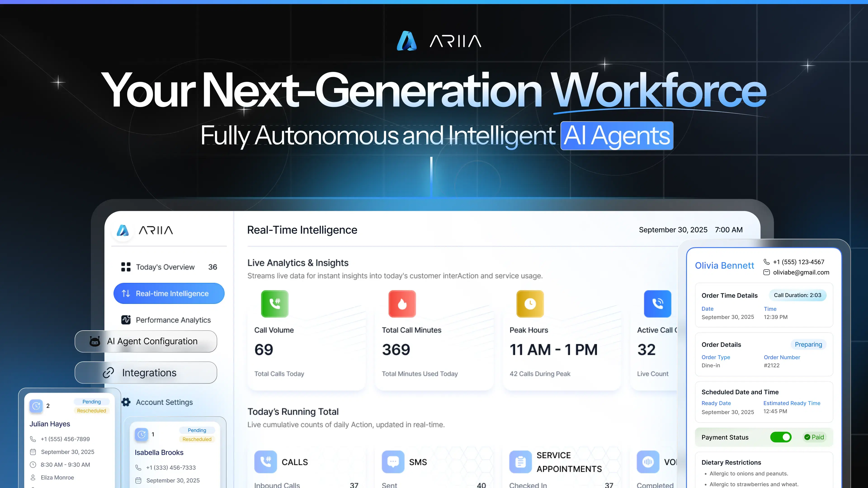Click the Sent row in the SMS card
868x488 pixels.
click(x=434, y=485)
